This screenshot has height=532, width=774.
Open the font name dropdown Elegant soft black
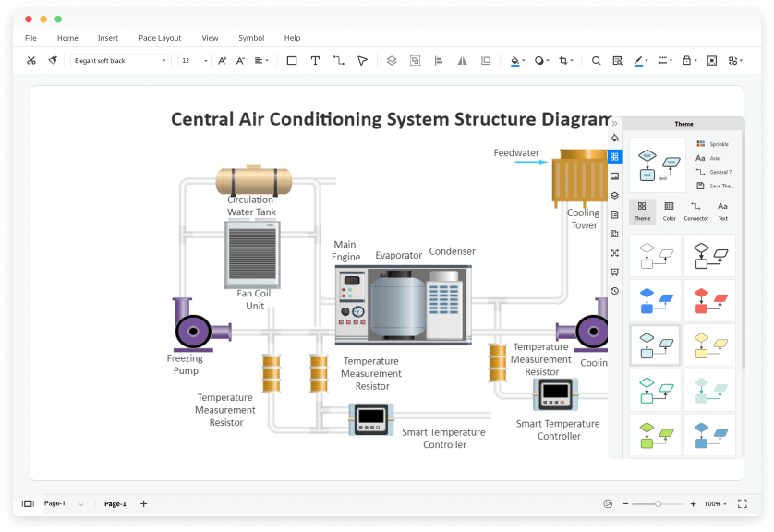click(x=120, y=61)
